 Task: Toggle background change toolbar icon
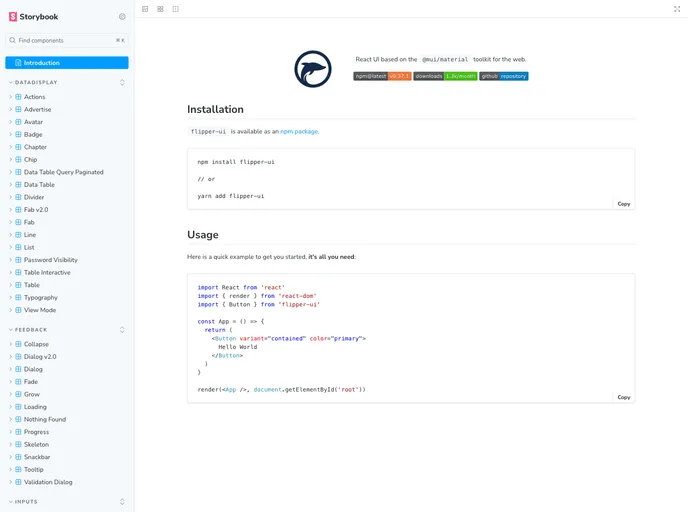click(145, 9)
